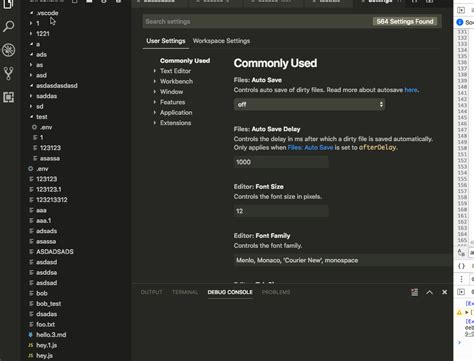Viewport: 474px width, 361px height.
Task: Open the Explorer view in activity bar
Action: 9,4
